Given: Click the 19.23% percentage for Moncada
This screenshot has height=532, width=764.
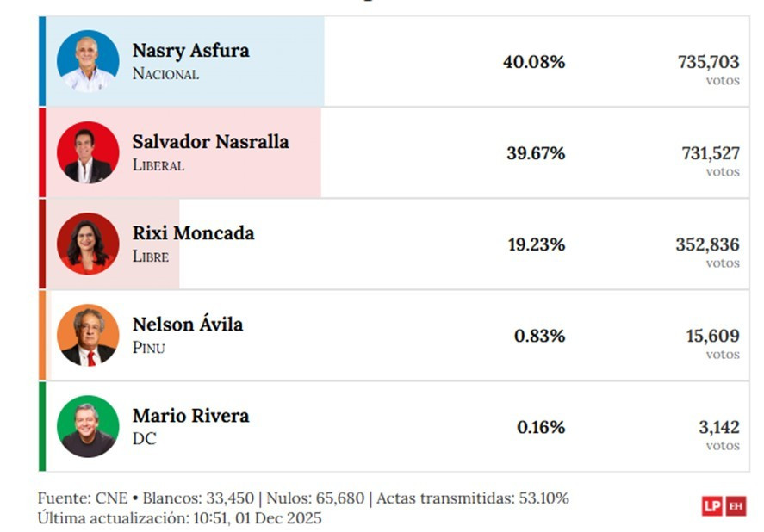Looking at the screenshot, I should click(x=537, y=244).
